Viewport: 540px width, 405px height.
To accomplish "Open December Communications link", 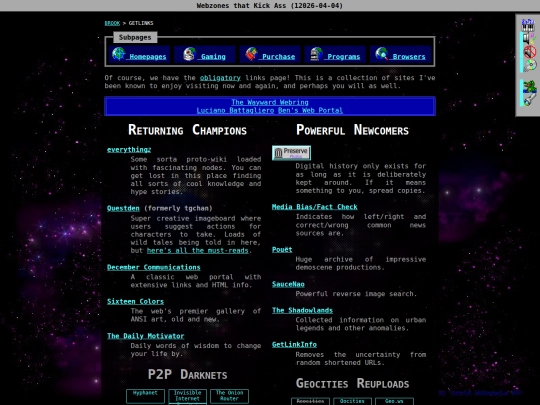I will click(x=154, y=267).
